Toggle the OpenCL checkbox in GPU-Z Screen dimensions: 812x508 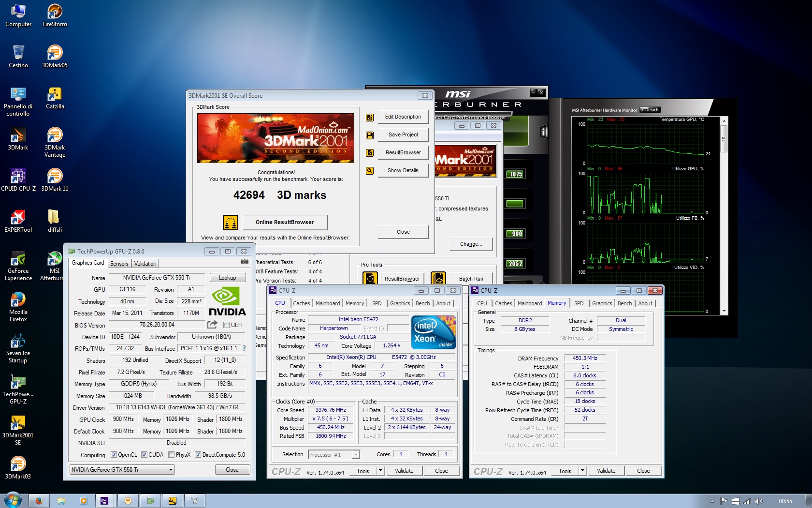[x=114, y=455]
